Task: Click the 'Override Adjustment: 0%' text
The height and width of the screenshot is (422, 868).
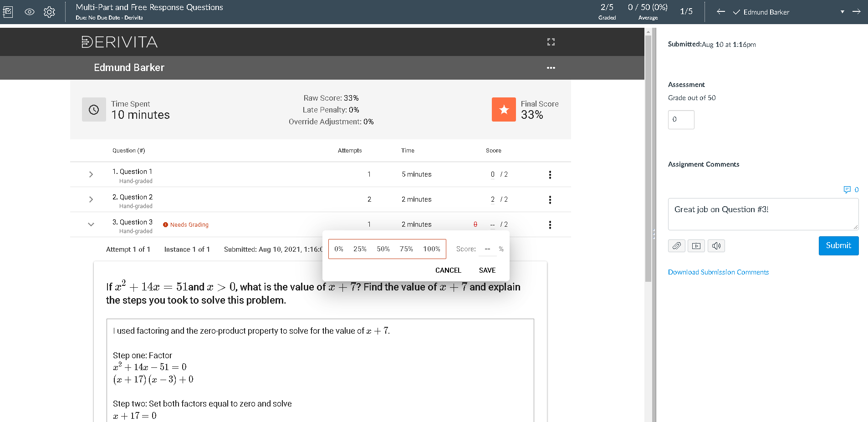Action: tap(331, 122)
